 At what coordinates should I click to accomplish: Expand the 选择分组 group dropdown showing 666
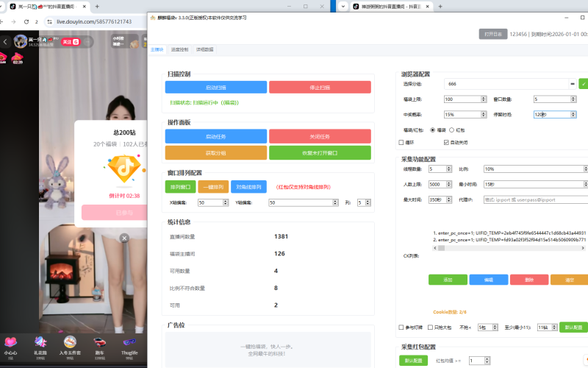573,84
